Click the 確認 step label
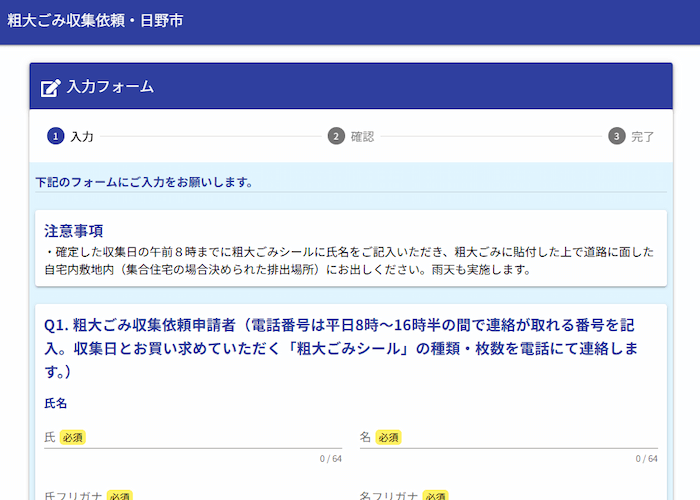This screenshot has height=500, width=700. click(362, 137)
